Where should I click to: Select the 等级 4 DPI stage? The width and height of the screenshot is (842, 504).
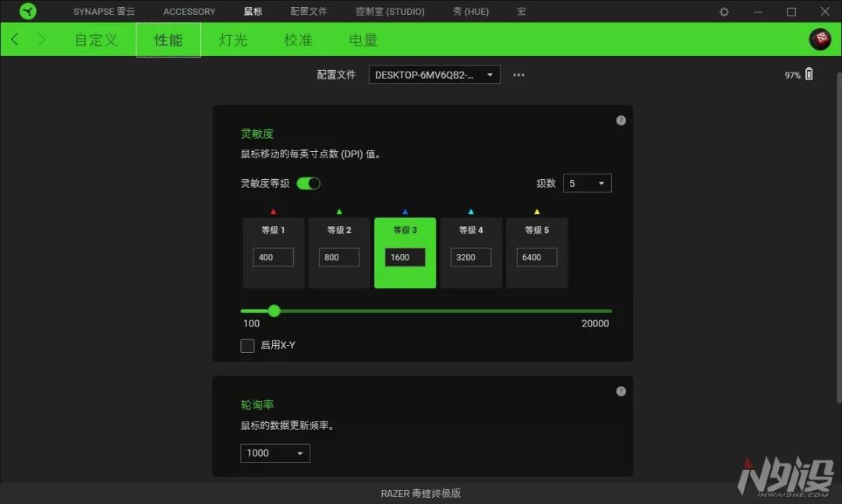(x=471, y=253)
